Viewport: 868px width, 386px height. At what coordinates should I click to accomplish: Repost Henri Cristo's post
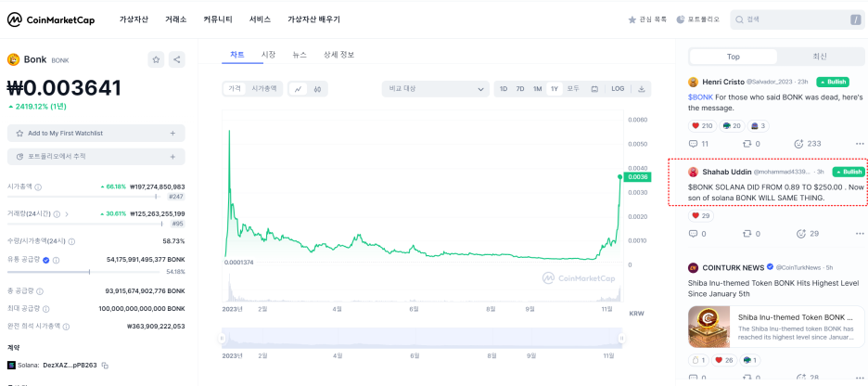coord(747,144)
